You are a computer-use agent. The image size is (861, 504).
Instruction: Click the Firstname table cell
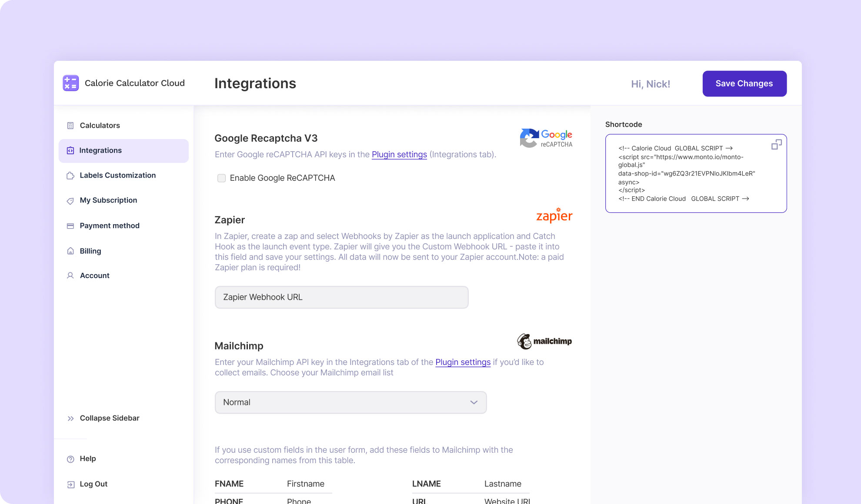(x=306, y=484)
